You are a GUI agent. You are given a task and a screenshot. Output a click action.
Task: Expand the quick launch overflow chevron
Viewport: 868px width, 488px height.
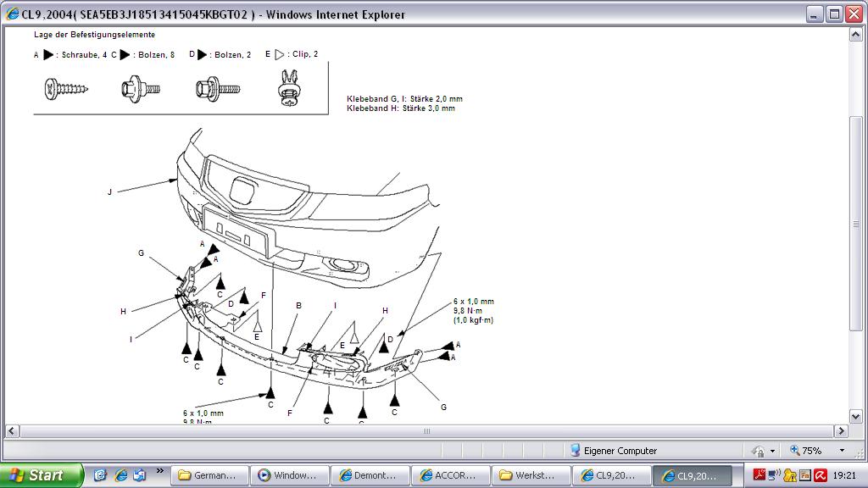(160, 471)
